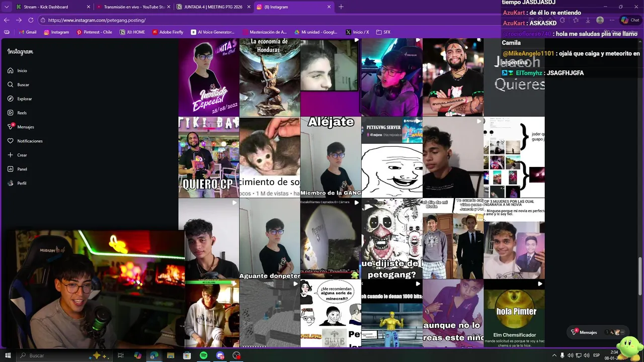Click the Instagram logo in the sidebar
Image resolution: width=644 pixels, height=362 pixels.
point(20,52)
